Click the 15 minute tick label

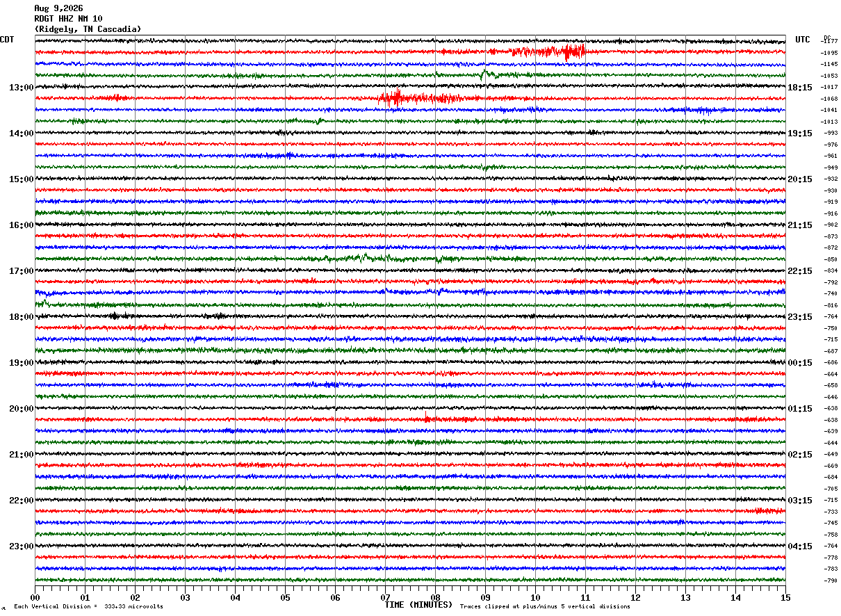pyautogui.click(x=785, y=598)
